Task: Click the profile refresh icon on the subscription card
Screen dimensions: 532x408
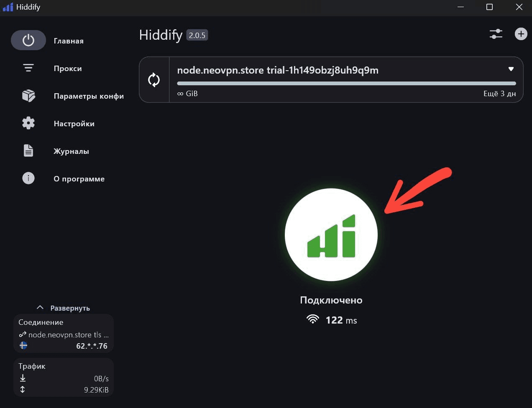Action: 154,79
